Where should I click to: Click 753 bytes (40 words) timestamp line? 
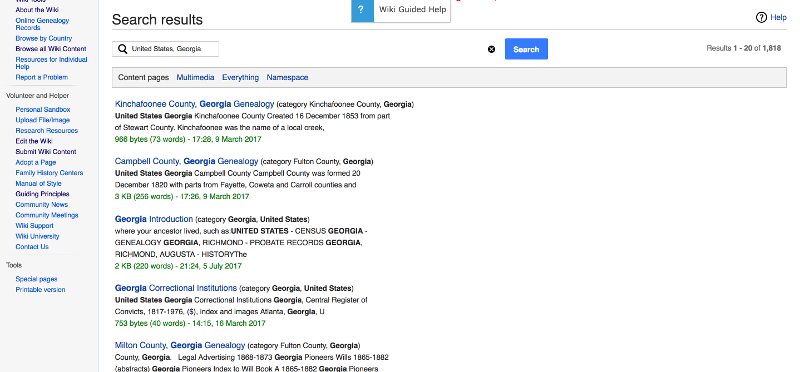pos(190,324)
